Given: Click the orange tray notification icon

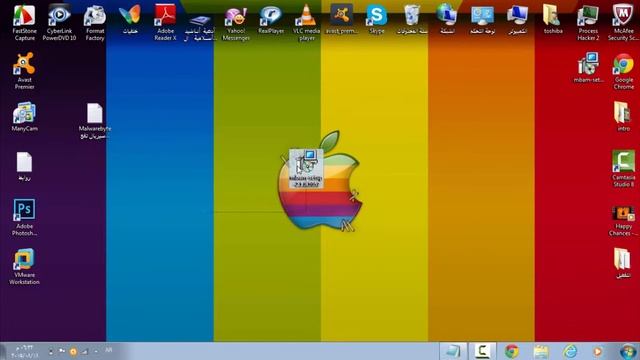Looking at the screenshot, I should coord(73,351).
